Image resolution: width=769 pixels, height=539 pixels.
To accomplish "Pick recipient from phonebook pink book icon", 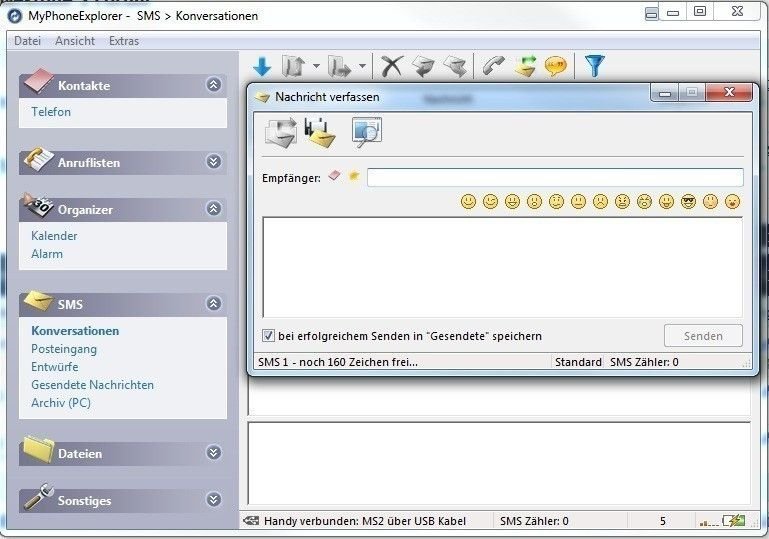I will (x=334, y=176).
